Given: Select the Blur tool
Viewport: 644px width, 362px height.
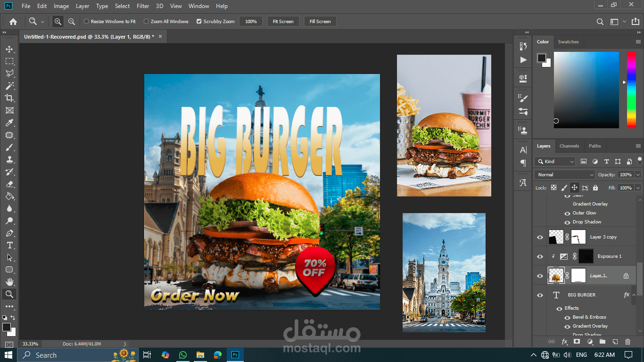Looking at the screenshot, I should pyautogui.click(x=9, y=209).
